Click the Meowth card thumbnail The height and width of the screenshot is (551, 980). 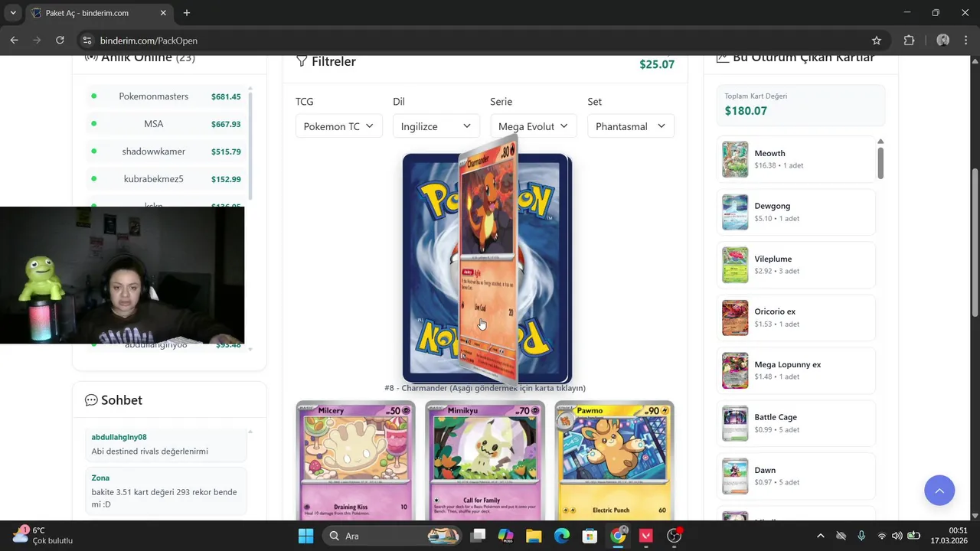735,159
